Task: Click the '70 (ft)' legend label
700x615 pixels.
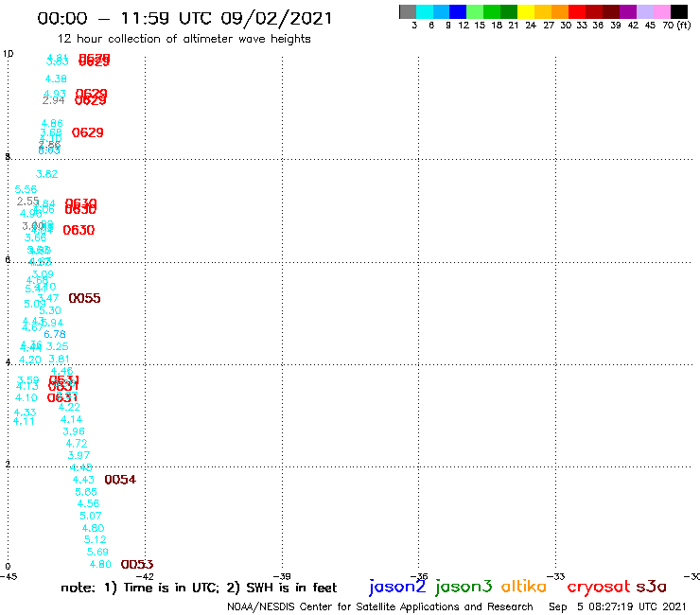Action: [x=676, y=25]
